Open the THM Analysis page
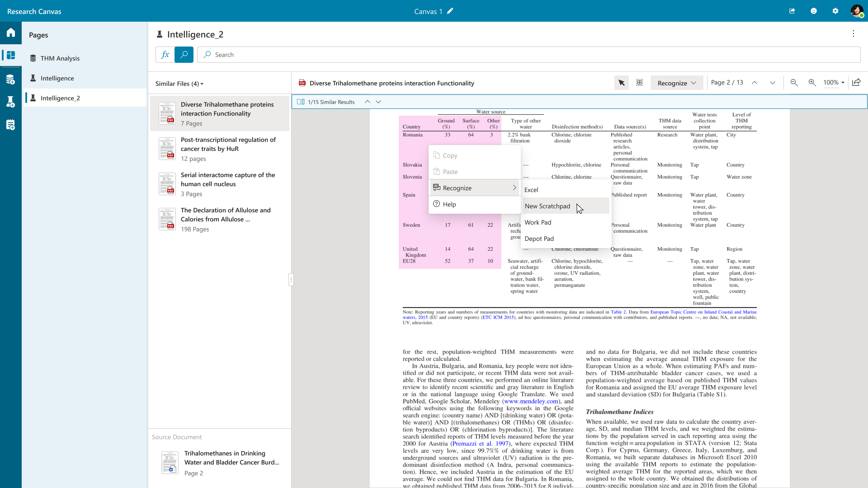Image resolution: width=868 pixels, height=488 pixels. click(60, 58)
